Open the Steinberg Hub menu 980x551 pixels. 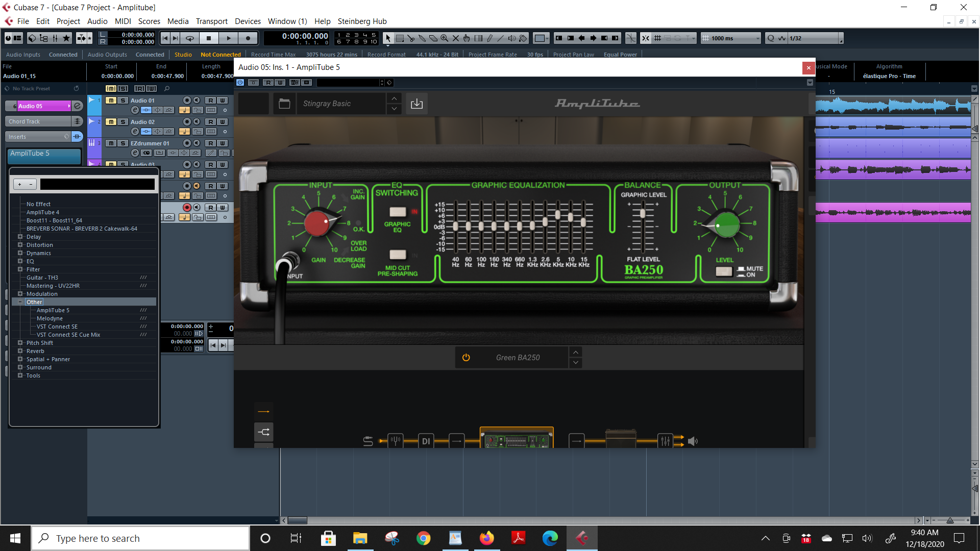362,21
